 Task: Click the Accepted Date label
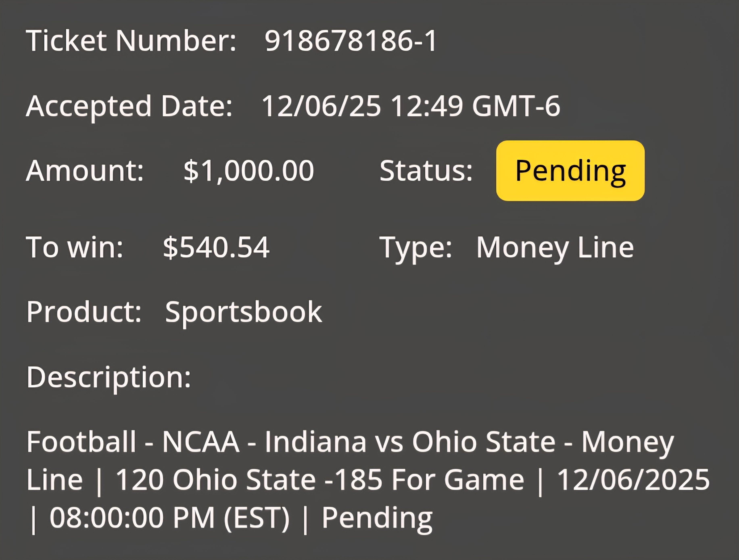click(129, 107)
